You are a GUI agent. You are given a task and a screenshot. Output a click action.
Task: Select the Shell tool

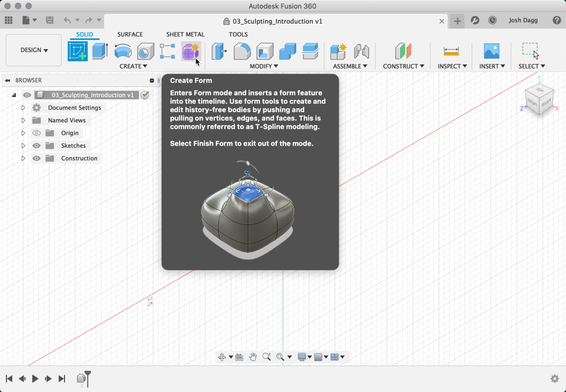click(x=265, y=51)
